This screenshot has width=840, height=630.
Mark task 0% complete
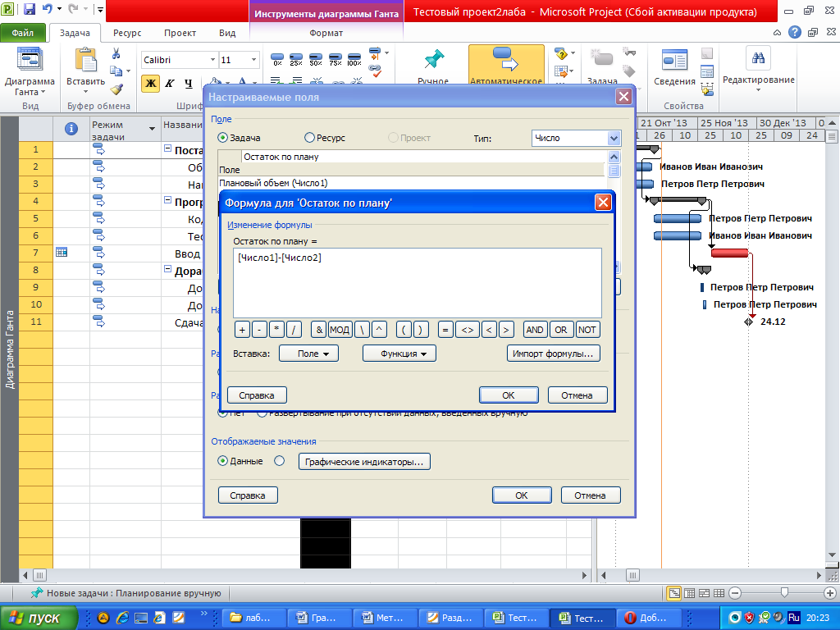[277, 59]
